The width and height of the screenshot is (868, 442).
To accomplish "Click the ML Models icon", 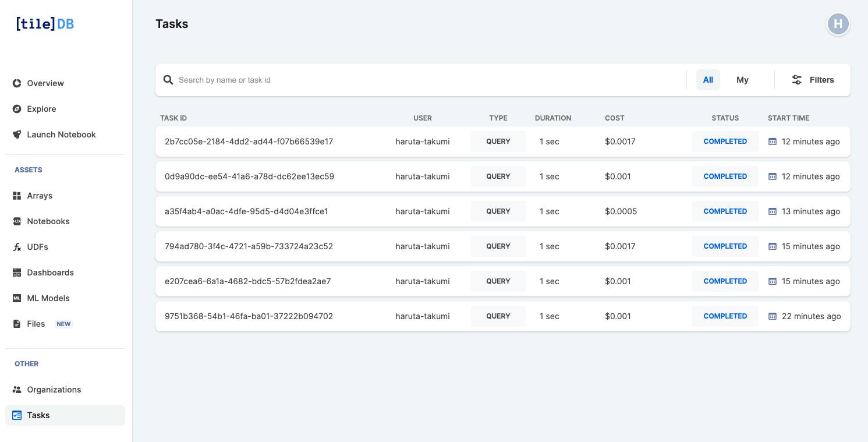I will 17,298.
